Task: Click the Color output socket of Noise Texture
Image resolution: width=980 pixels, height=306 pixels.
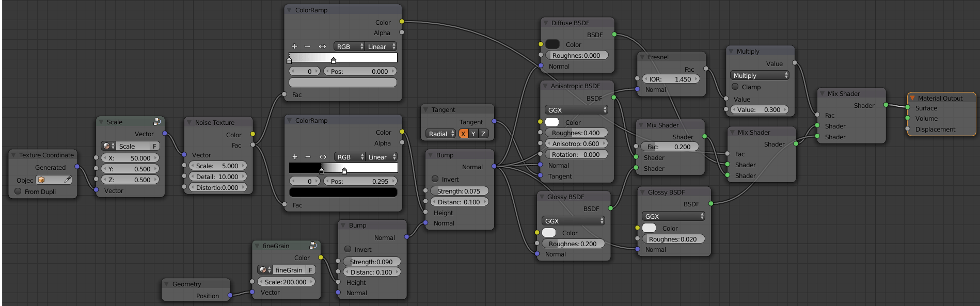Action: click(x=252, y=134)
